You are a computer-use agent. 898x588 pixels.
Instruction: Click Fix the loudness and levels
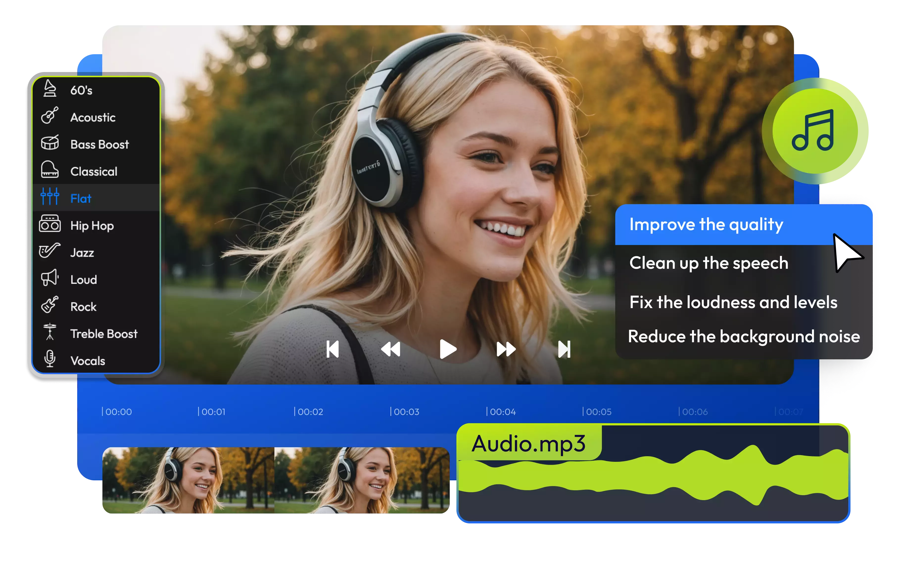click(x=733, y=303)
